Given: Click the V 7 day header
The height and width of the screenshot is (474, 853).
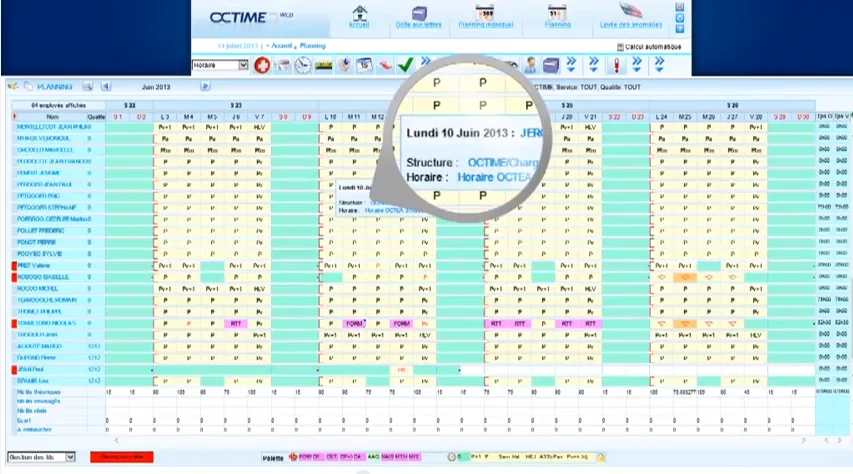Looking at the screenshot, I should click(259, 117).
